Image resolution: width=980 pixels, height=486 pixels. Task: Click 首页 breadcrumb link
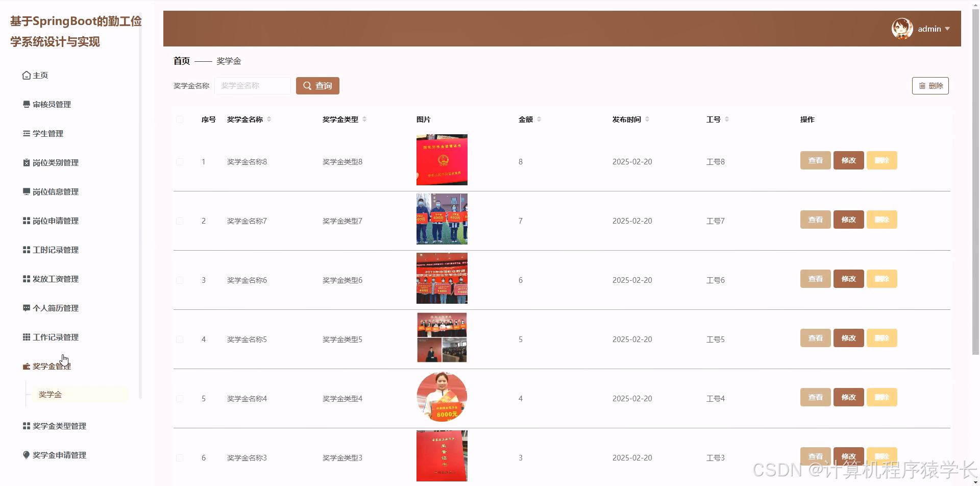click(182, 61)
